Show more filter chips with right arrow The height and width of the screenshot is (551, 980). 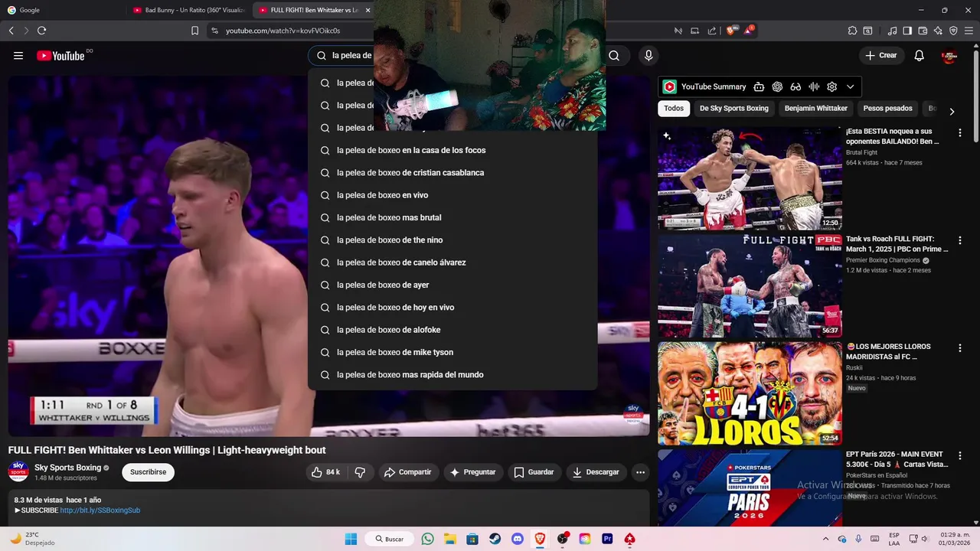(x=952, y=112)
